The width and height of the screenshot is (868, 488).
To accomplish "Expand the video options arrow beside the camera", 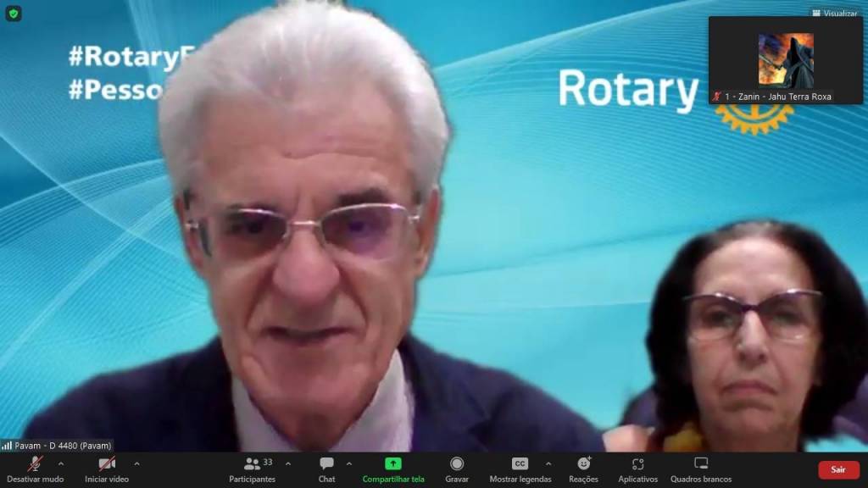I will (136, 463).
